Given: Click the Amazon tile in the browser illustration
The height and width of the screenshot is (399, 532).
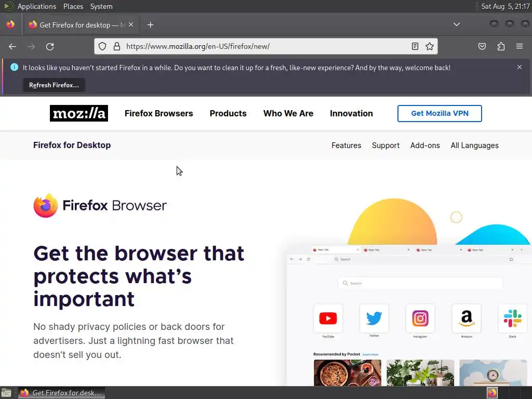Looking at the screenshot, I should coord(466,318).
